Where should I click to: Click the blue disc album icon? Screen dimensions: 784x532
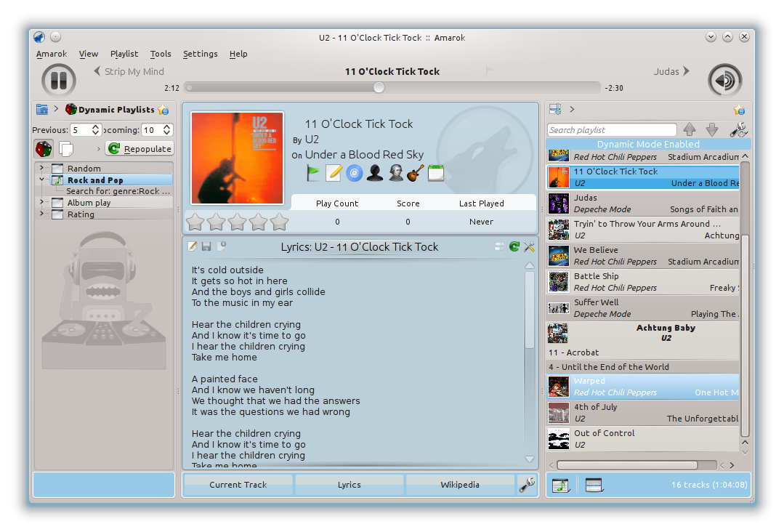point(354,173)
